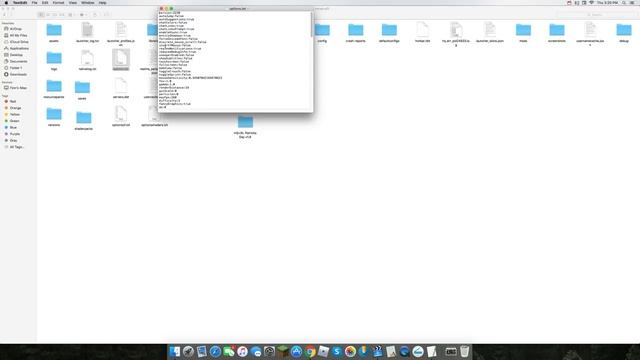Screen dimensions: 640x360
Task: Go to Documents in Finder sidebar
Action: coord(18,62)
